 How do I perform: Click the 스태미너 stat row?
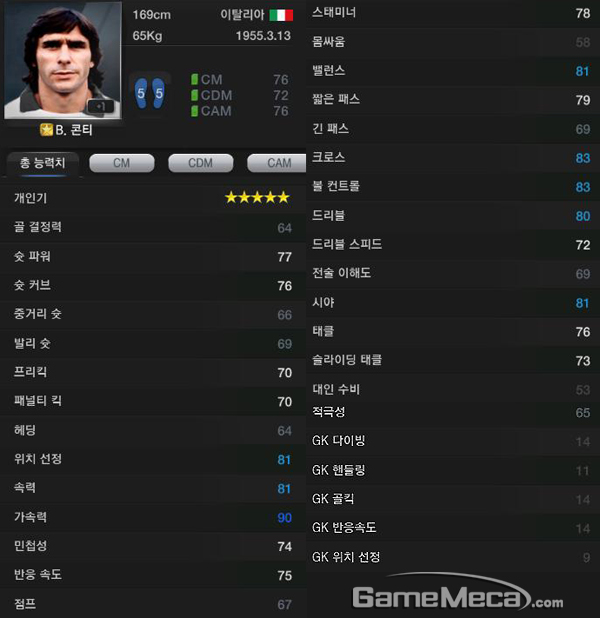coord(453,13)
